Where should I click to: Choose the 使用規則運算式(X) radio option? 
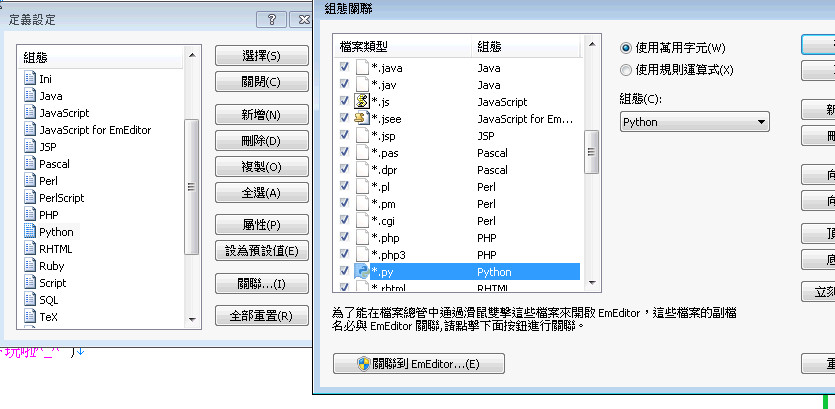pyautogui.click(x=626, y=70)
